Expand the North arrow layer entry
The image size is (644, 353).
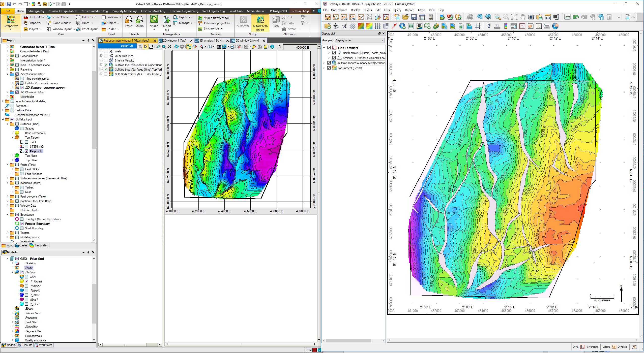[329, 53]
